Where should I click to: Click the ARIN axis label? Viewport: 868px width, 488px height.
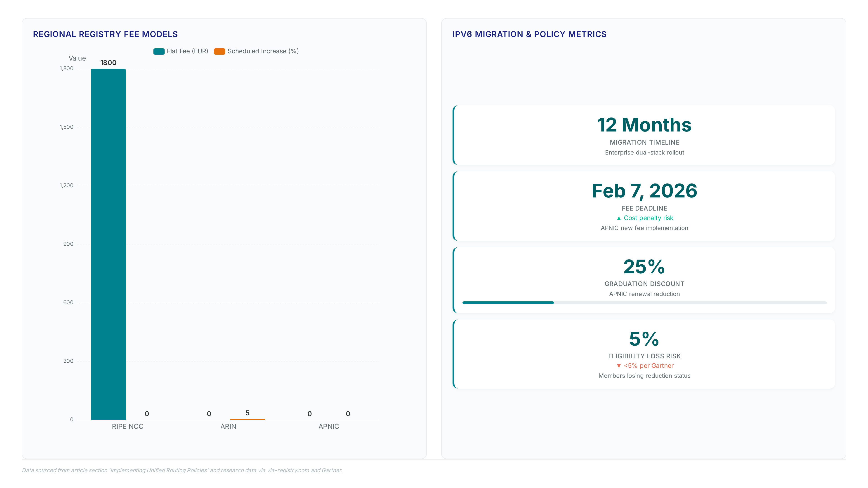[x=228, y=426]
